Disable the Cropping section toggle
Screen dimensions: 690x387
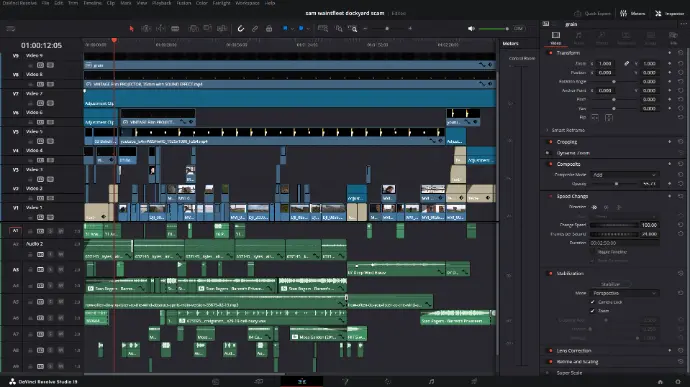click(550, 142)
